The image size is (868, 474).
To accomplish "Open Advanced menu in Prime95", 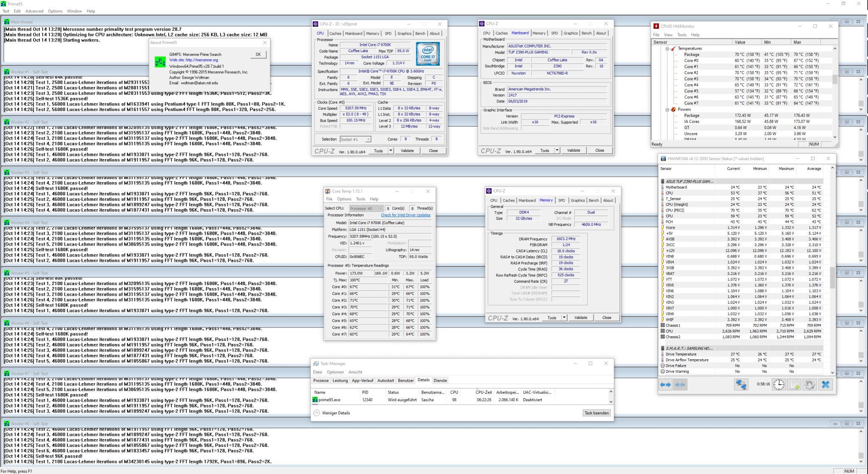I will pyautogui.click(x=34, y=11).
